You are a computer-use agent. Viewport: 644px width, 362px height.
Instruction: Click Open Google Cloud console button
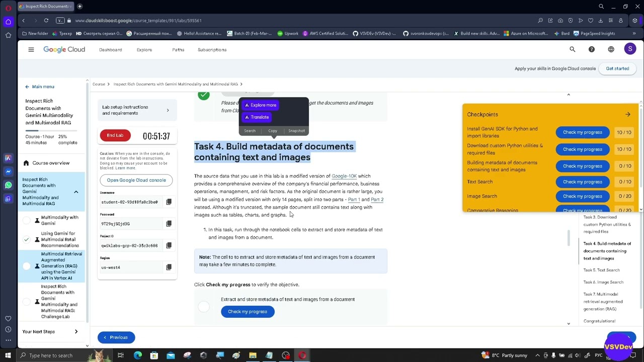click(136, 180)
